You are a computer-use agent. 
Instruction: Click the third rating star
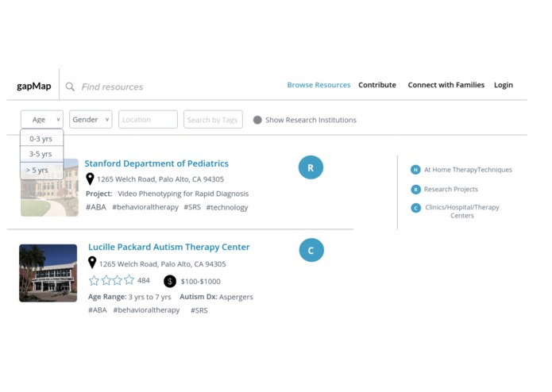point(118,280)
